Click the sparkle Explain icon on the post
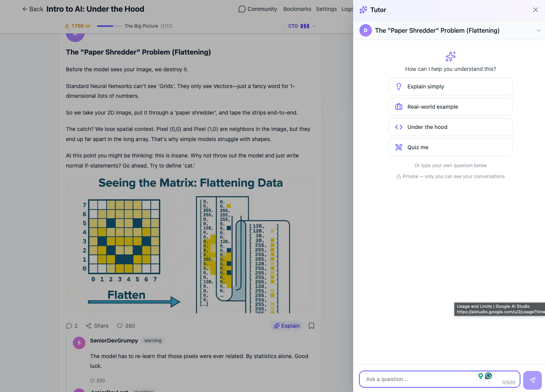The width and height of the screenshot is (545, 392). pos(277,325)
